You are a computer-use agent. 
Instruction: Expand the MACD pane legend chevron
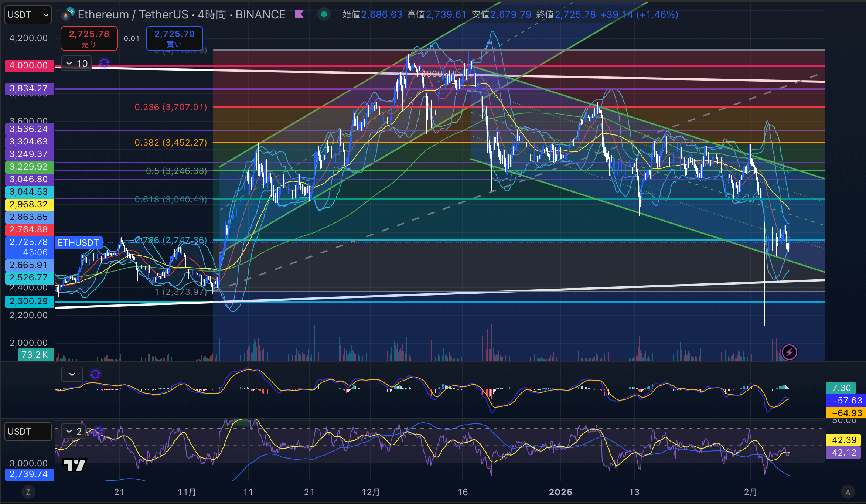72,374
